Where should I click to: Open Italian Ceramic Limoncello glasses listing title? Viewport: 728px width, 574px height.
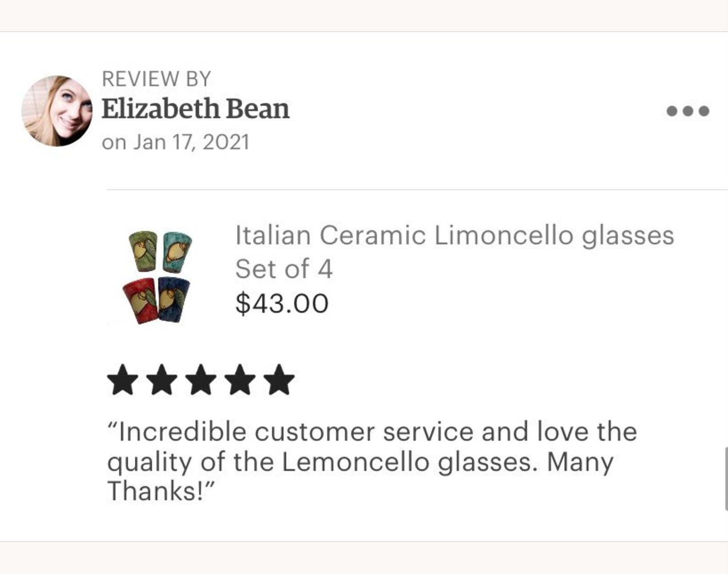pyautogui.click(x=455, y=235)
